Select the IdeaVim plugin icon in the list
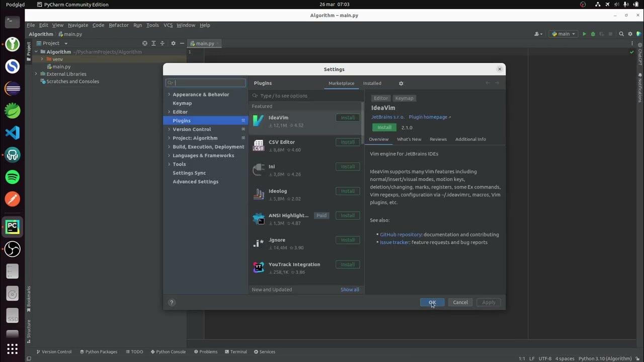Image resolution: width=644 pixels, height=362 pixels. point(258,121)
